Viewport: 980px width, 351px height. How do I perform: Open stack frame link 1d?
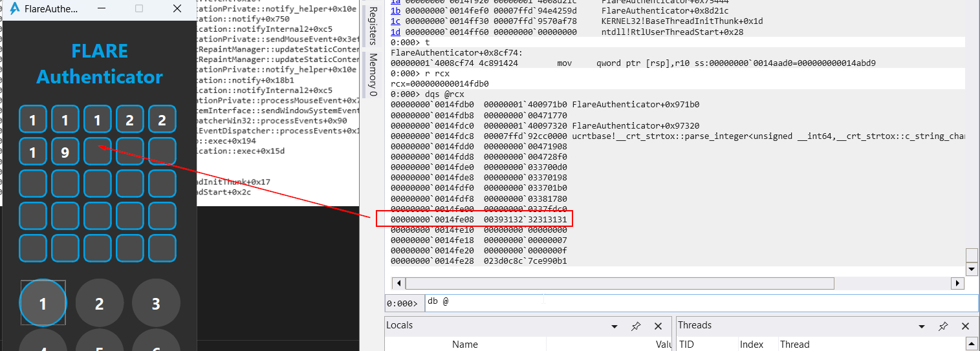(395, 32)
